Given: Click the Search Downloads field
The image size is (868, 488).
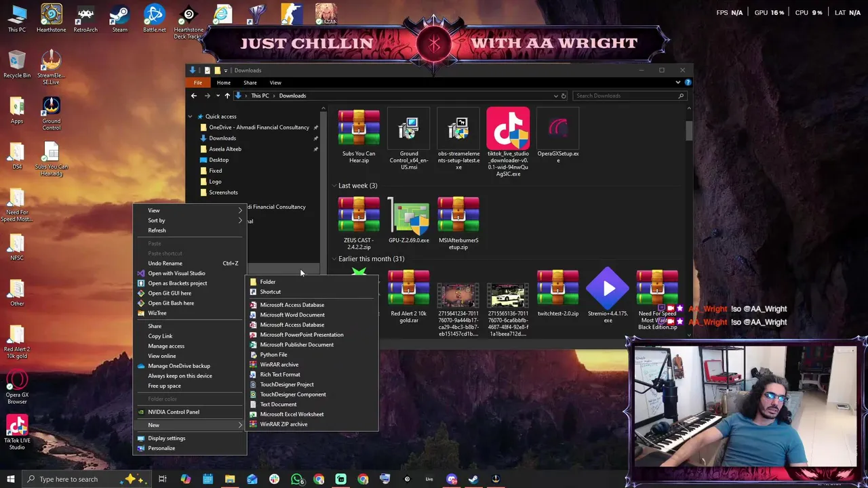Looking at the screenshot, I should [629, 96].
